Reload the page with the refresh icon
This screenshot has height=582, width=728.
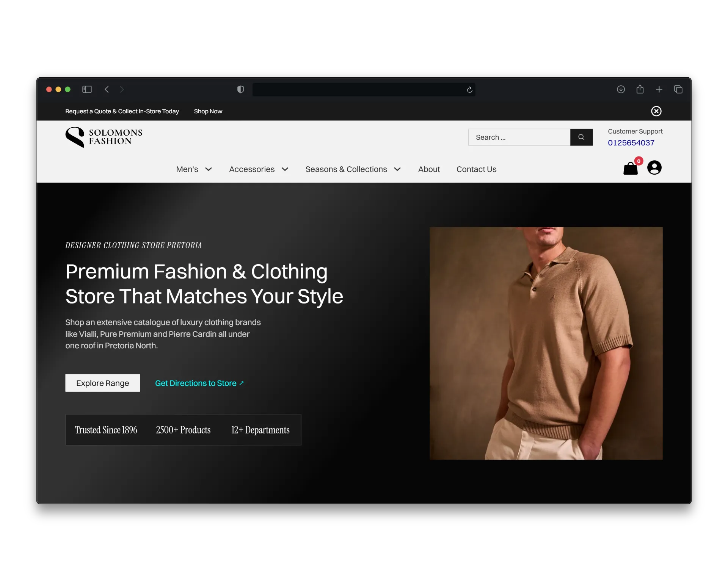click(x=469, y=90)
